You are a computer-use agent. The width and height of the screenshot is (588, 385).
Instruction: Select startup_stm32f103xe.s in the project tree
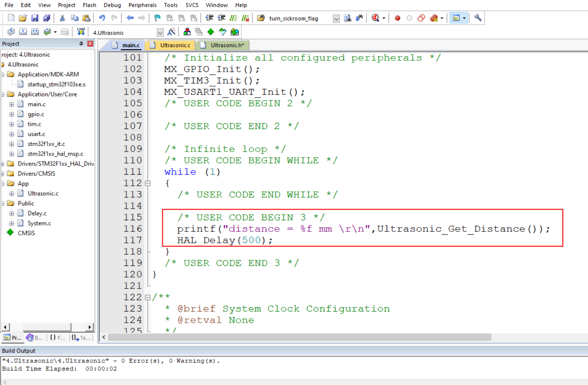pos(56,84)
